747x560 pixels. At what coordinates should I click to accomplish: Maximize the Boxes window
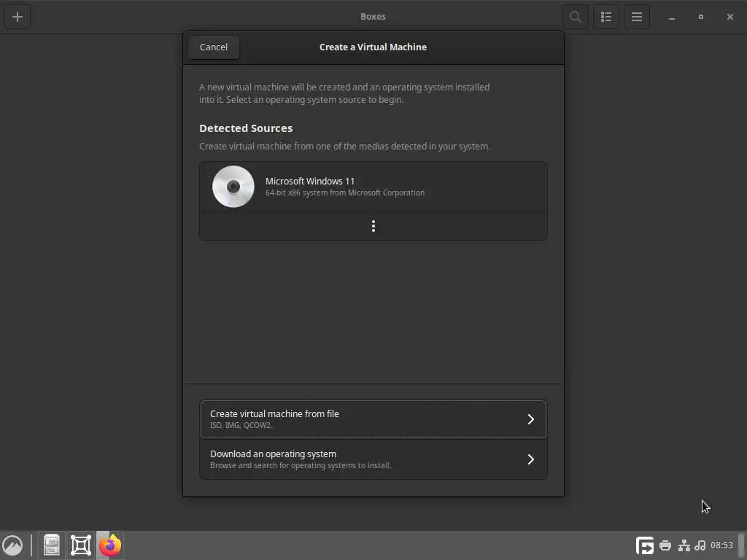pos(701,17)
